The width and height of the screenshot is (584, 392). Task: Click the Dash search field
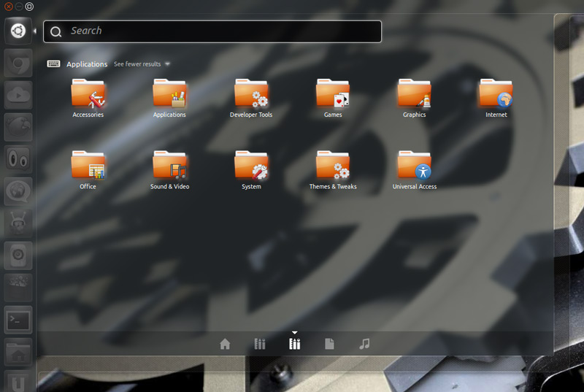[x=219, y=31]
